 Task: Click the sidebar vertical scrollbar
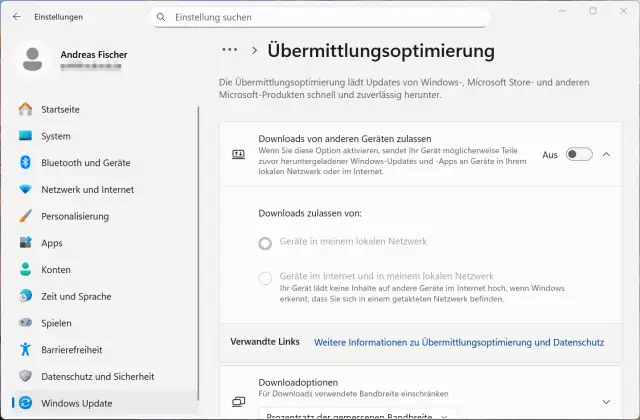[199, 253]
